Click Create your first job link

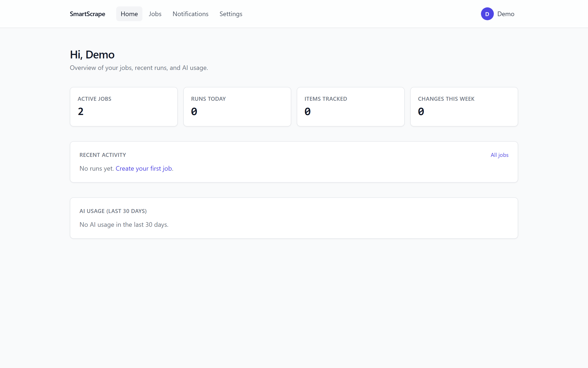(x=144, y=168)
